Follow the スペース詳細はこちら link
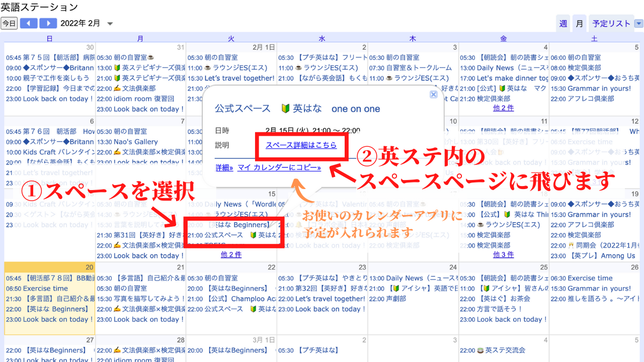The height and width of the screenshot is (362, 644). click(x=301, y=145)
